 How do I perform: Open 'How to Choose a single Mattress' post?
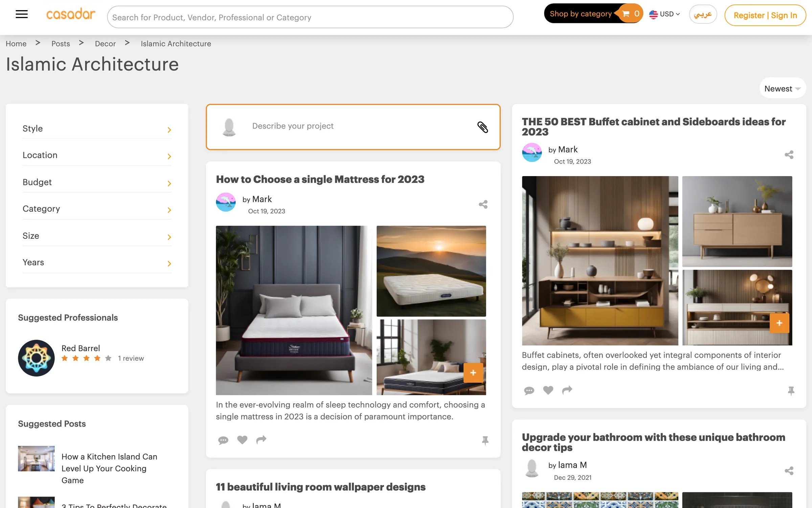[x=320, y=179]
